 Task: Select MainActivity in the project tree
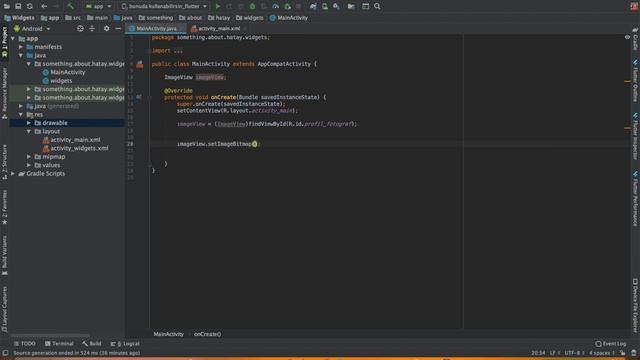click(x=64, y=72)
